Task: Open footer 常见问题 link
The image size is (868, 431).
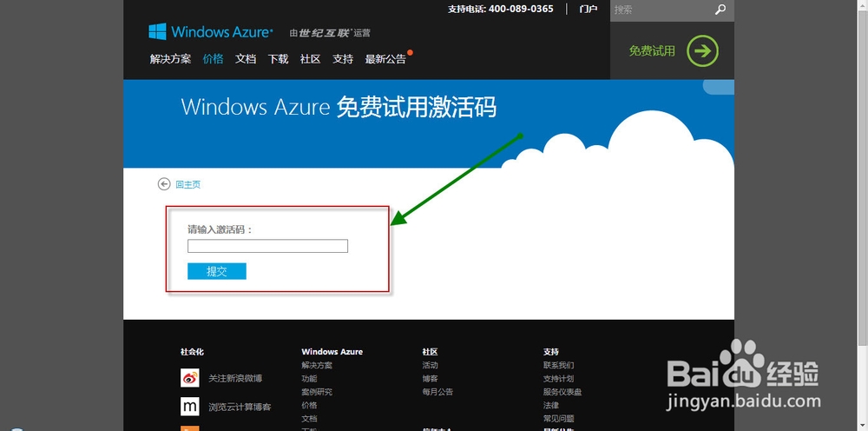Action: (x=559, y=419)
